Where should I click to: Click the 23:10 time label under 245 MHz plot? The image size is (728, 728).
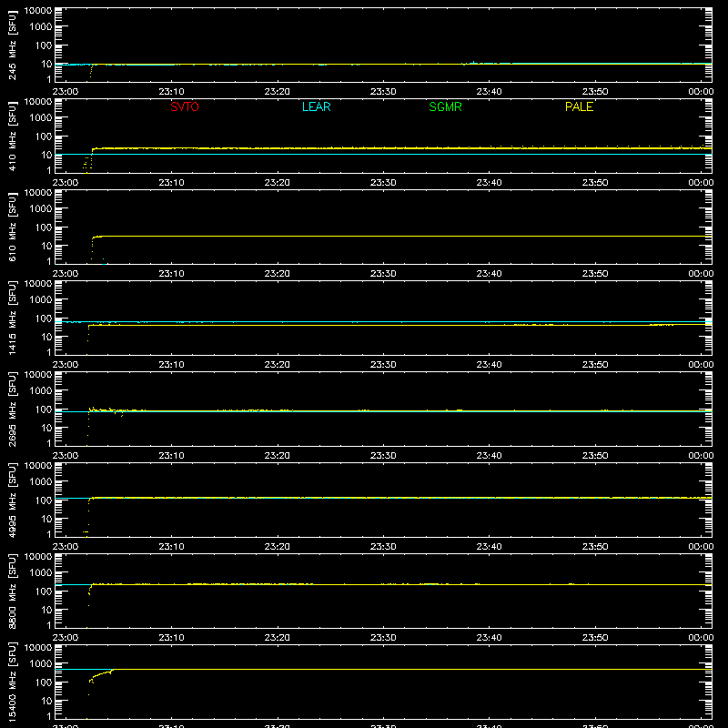tap(171, 92)
